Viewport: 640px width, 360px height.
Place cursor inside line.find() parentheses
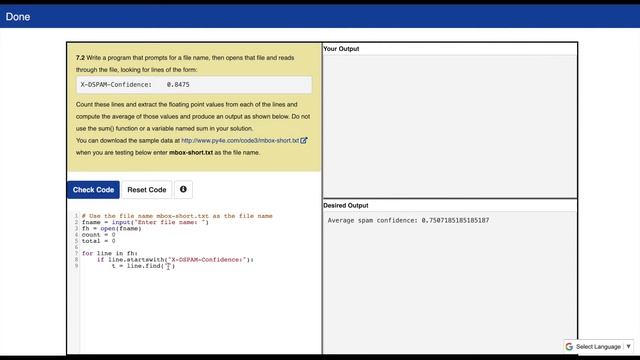tap(168, 266)
